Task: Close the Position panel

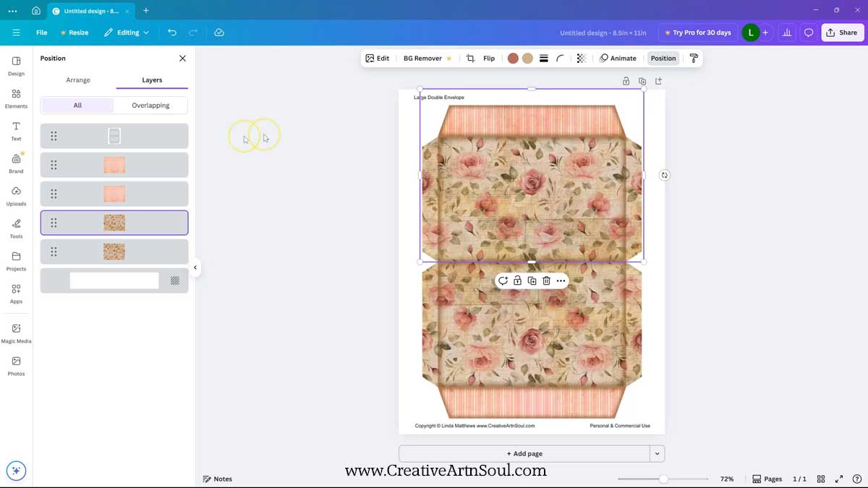Action: pyautogui.click(x=182, y=59)
